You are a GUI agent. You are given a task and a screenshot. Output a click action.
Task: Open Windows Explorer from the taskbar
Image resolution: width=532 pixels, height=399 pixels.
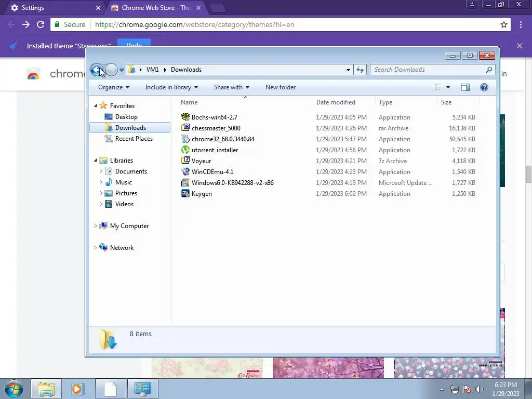coord(46,389)
